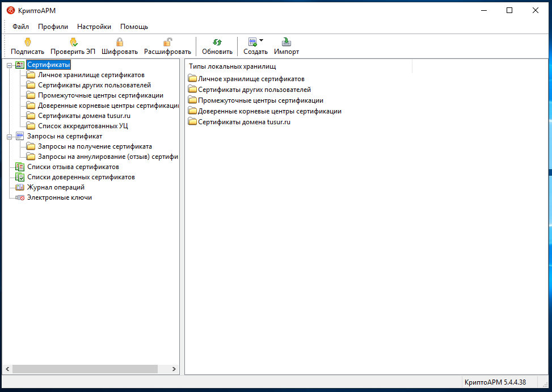Select Личное хранилище сертификатов in tree
552x392 pixels.
(x=91, y=75)
